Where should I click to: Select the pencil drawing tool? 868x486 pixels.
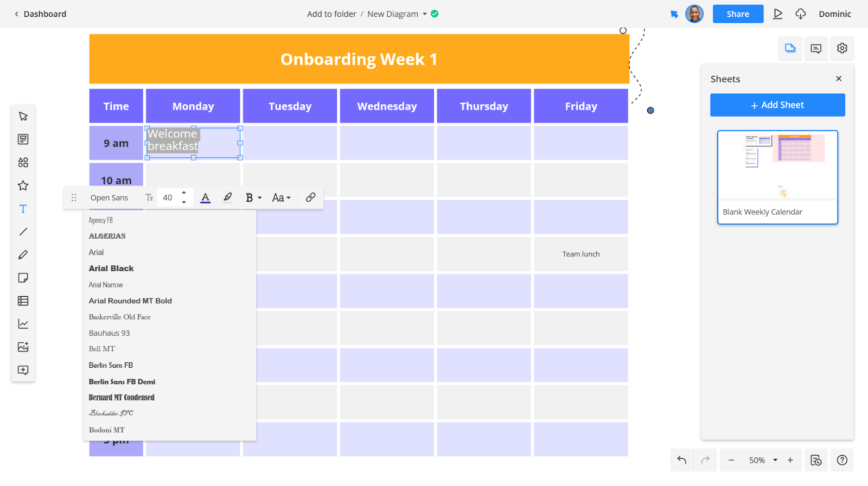coord(23,255)
